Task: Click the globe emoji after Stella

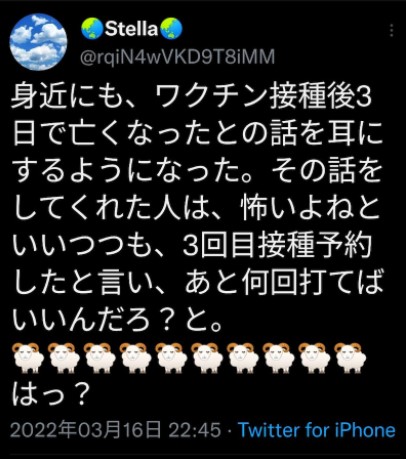Action: coord(171,29)
